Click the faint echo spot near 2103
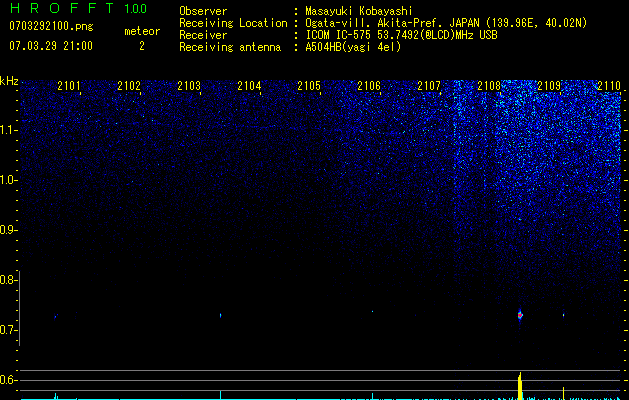Image resolution: width=629 pixels, height=400 pixels. [x=220, y=315]
